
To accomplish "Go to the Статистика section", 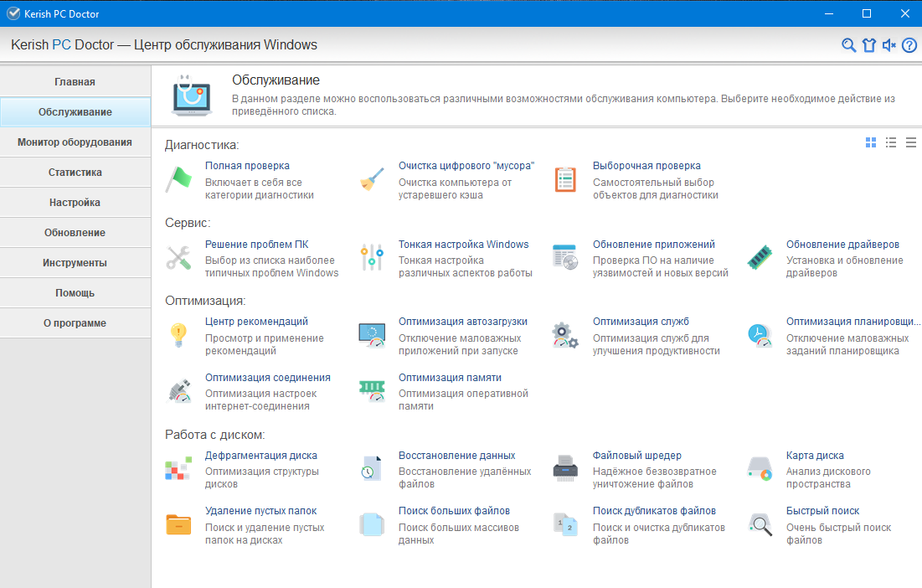I will coord(75,173).
